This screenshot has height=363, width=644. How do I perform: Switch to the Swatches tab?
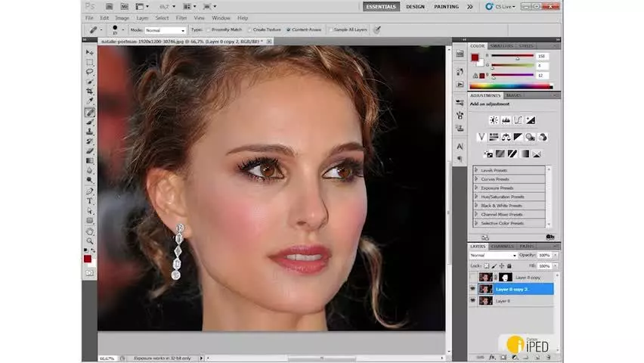501,45
